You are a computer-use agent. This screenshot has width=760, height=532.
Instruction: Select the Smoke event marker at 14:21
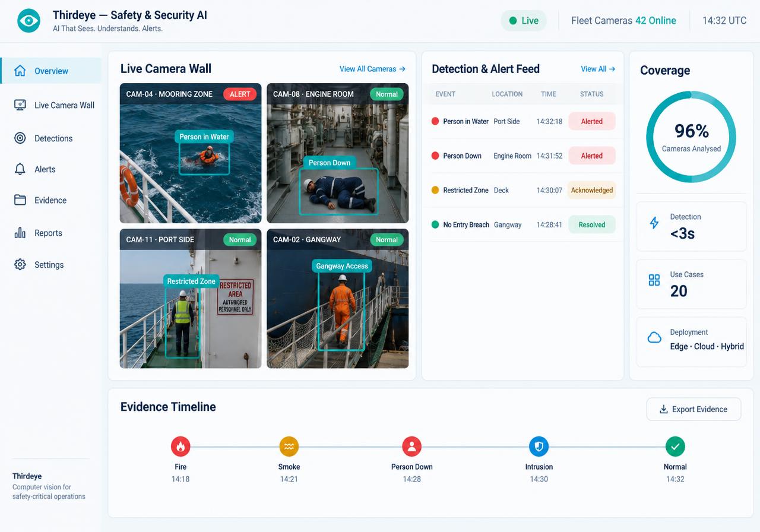tap(289, 446)
